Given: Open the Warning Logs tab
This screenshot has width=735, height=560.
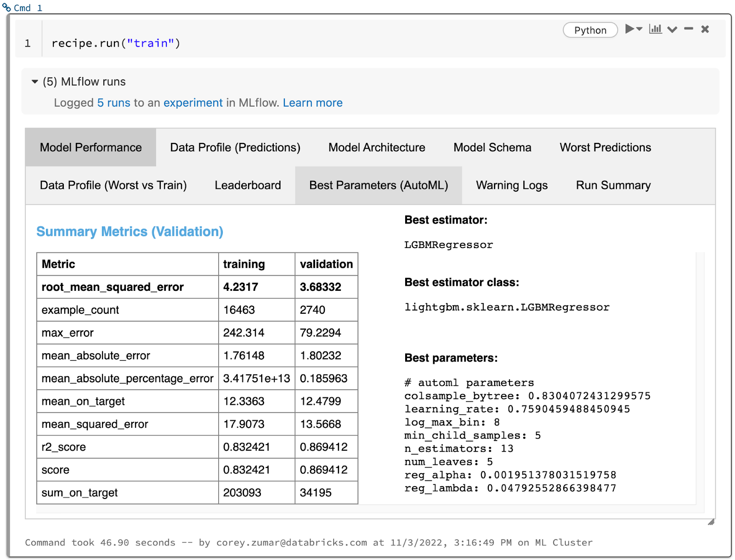Looking at the screenshot, I should [x=512, y=185].
